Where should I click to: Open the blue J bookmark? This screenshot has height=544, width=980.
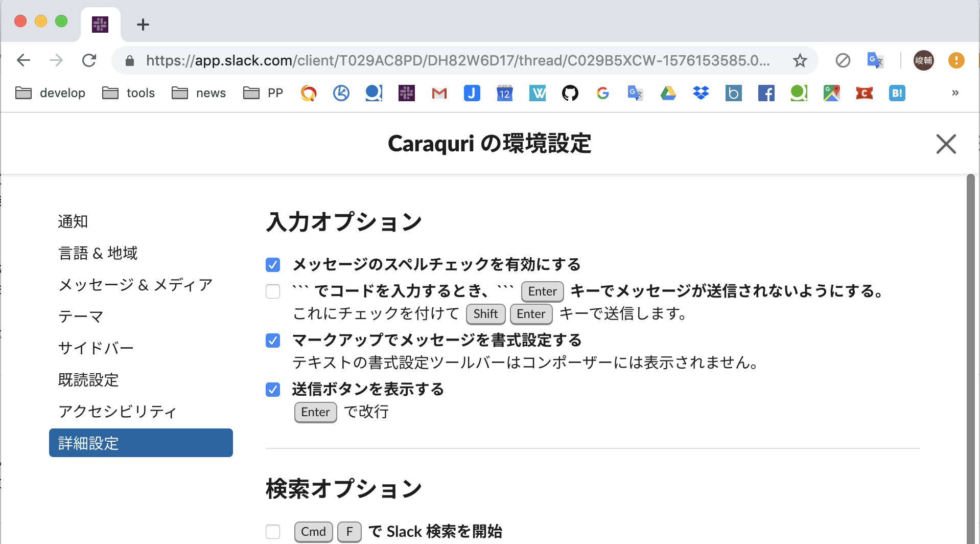[472, 93]
